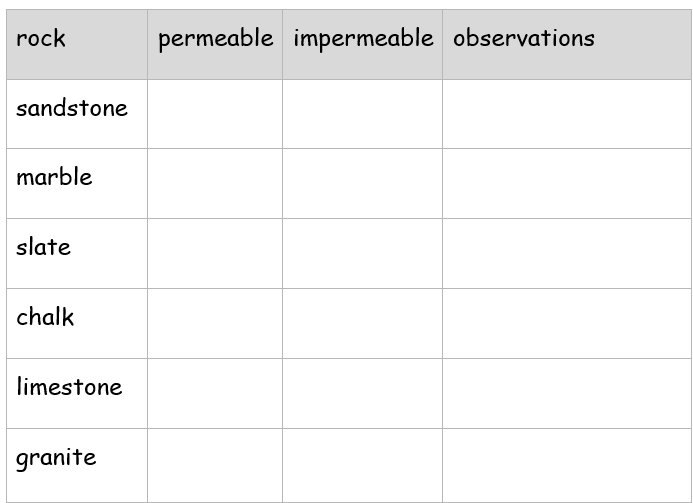Select the permeable cell for marble
The image size is (693, 503).
tap(215, 183)
